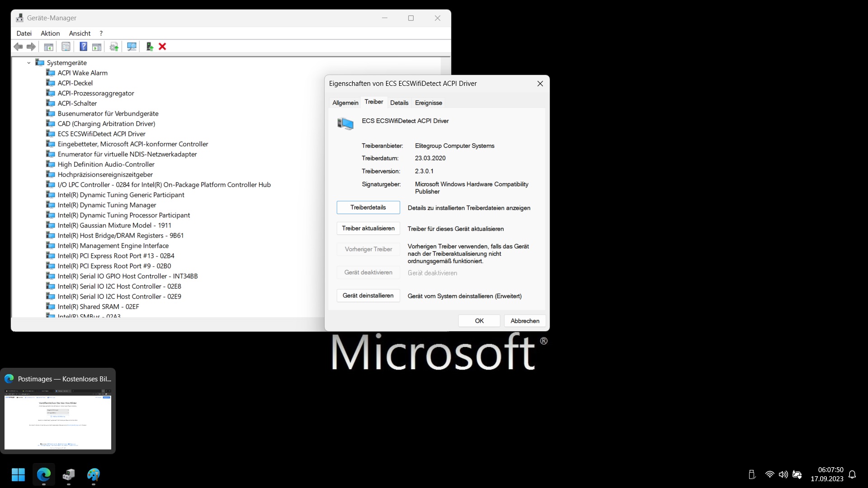Image resolution: width=868 pixels, height=488 pixels.
Task: Click the Scan for hardware changes icon
Action: click(x=131, y=47)
